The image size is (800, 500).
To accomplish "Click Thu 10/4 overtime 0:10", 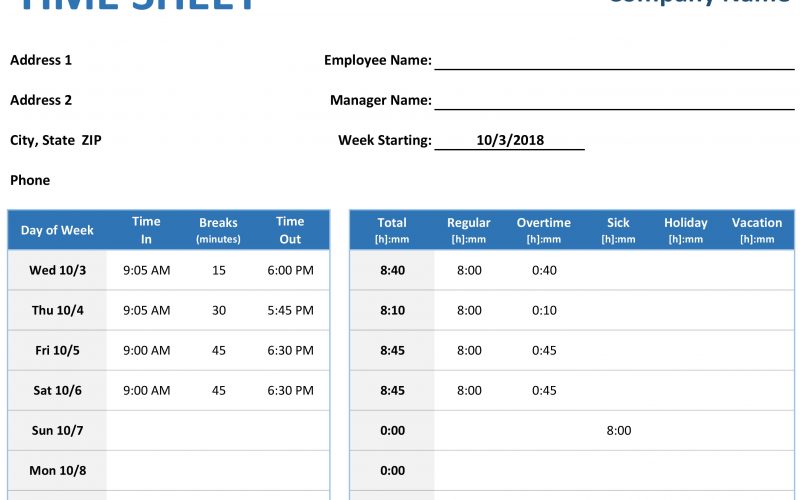I will 544,310.
